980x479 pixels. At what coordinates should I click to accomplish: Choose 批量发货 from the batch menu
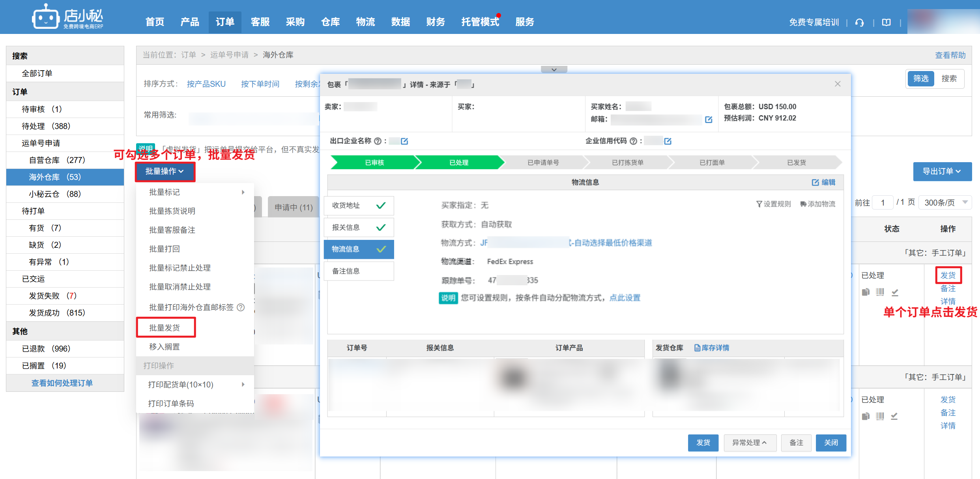pyautogui.click(x=165, y=327)
